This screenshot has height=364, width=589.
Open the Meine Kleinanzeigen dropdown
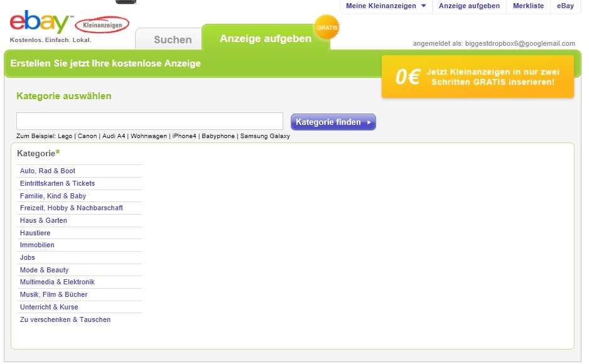(x=386, y=6)
